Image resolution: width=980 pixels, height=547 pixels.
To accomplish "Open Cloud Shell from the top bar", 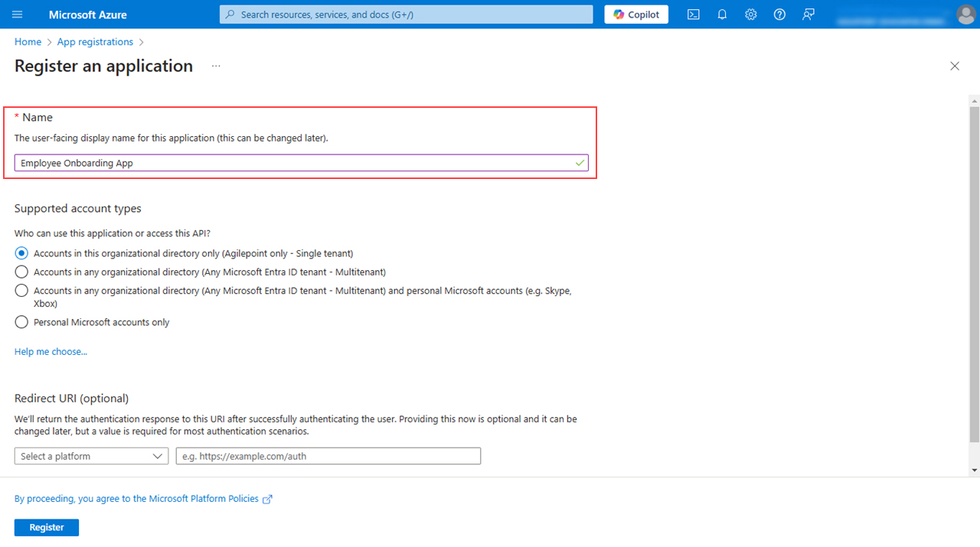I will [693, 15].
